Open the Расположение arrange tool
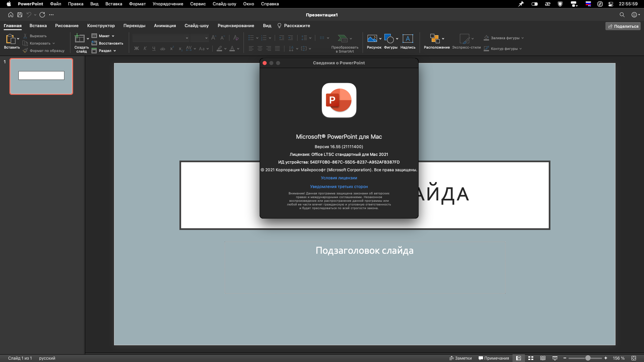The height and width of the screenshot is (362, 644). pos(435,39)
